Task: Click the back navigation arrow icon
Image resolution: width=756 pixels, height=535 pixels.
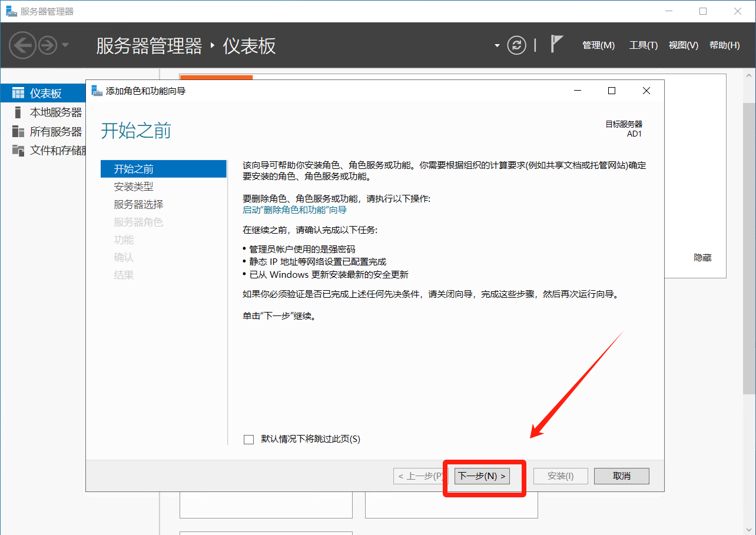Action: 22,45
